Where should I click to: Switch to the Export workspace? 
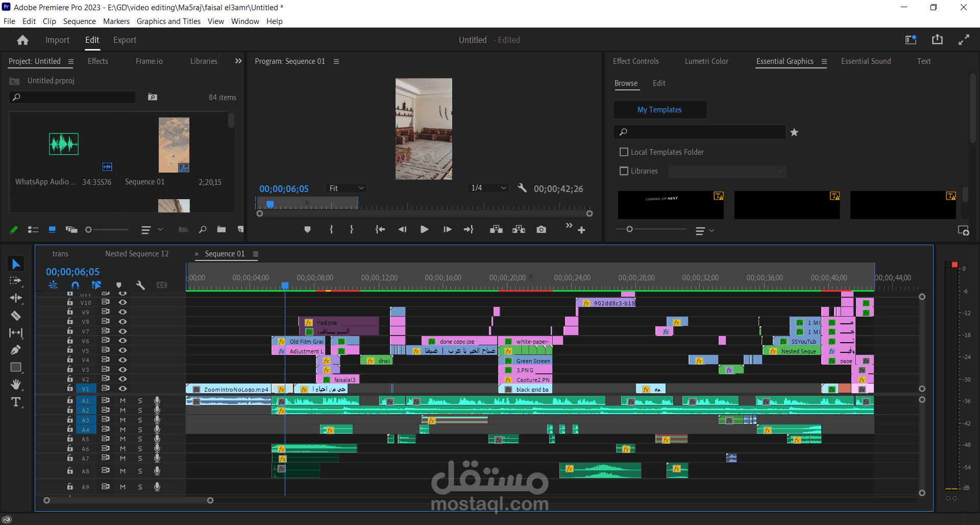click(x=125, y=40)
